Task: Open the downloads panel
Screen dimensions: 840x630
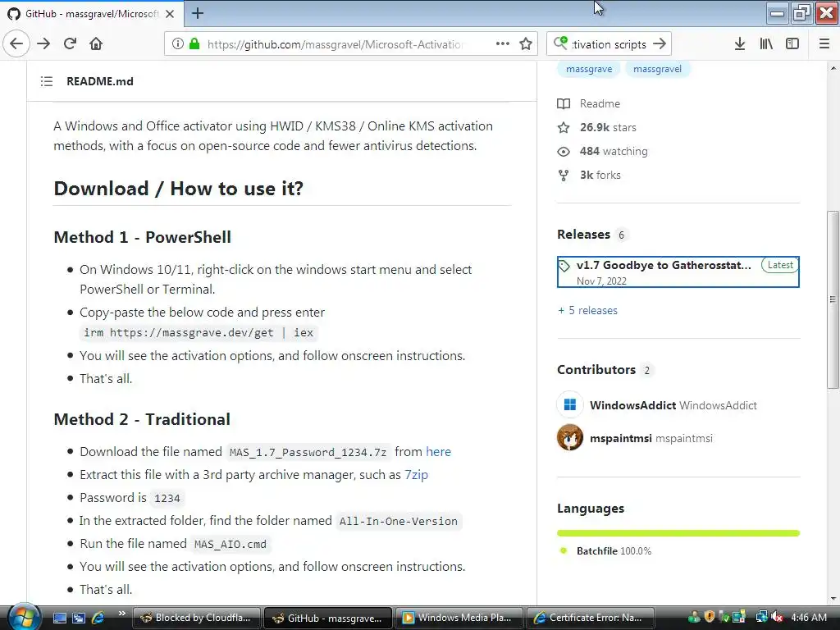Action: (x=739, y=43)
